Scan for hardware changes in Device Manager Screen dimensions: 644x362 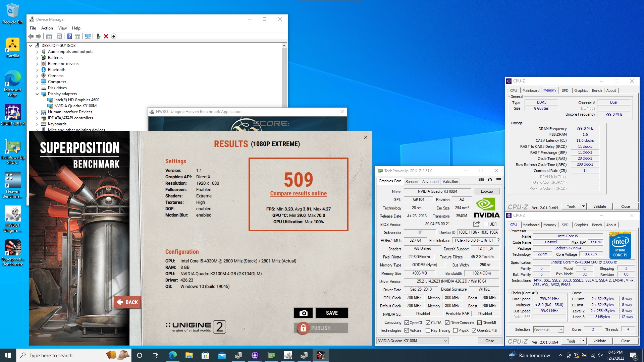pos(88,36)
